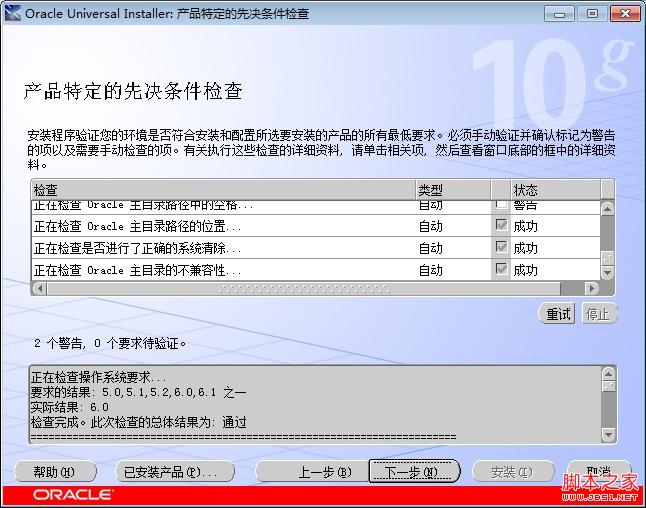Click the 重试 retry button

pos(557,314)
